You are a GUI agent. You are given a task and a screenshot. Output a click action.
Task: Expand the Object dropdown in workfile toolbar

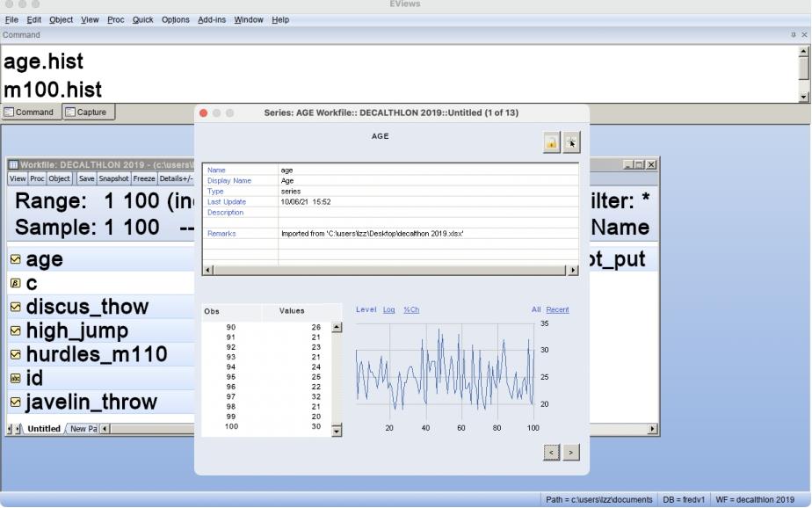59,178
